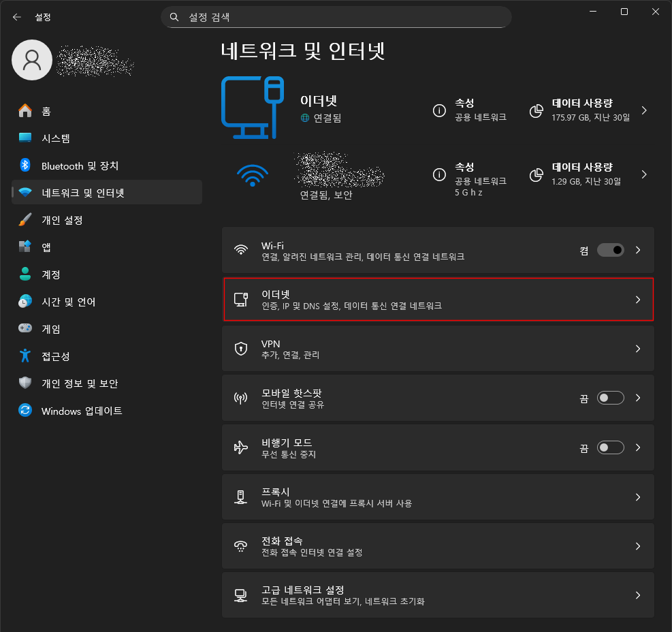The width and height of the screenshot is (672, 632).
Task: Open 속성 for the Ethernet connection
Action: (470, 110)
